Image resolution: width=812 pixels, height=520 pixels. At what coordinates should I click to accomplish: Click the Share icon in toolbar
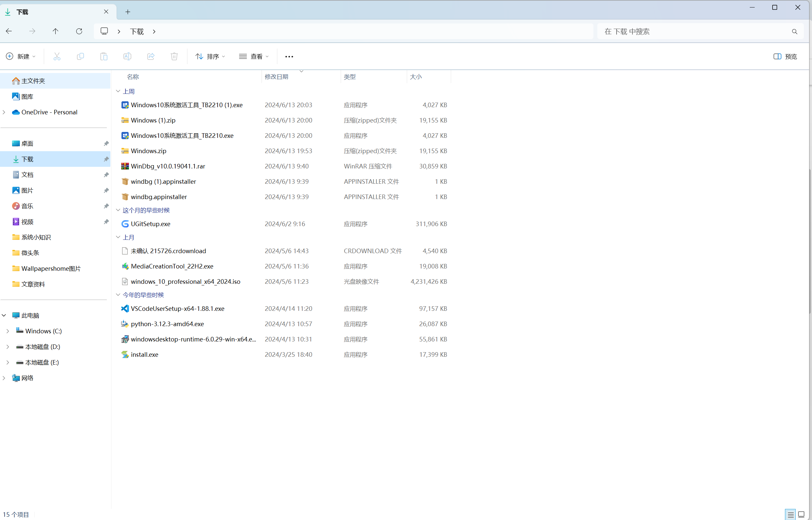coord(151,56)
